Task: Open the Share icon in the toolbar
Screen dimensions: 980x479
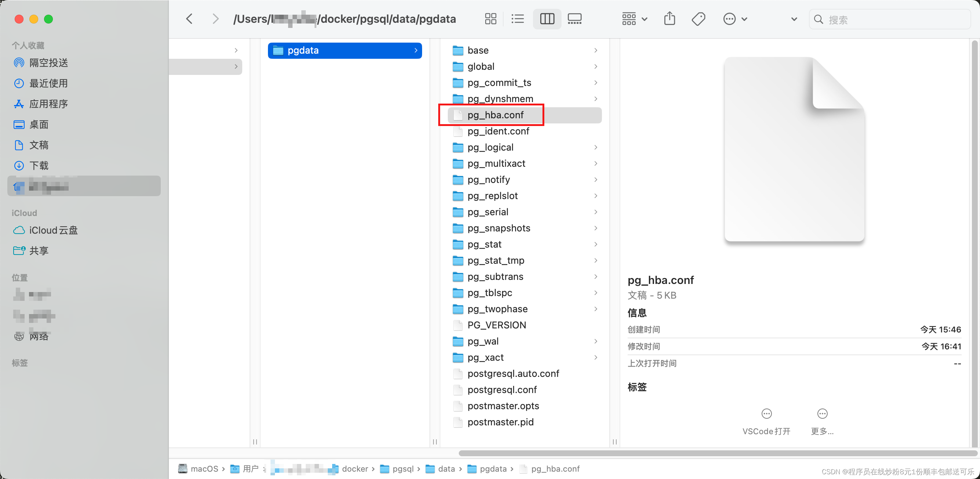Action: tap(669, 18)
